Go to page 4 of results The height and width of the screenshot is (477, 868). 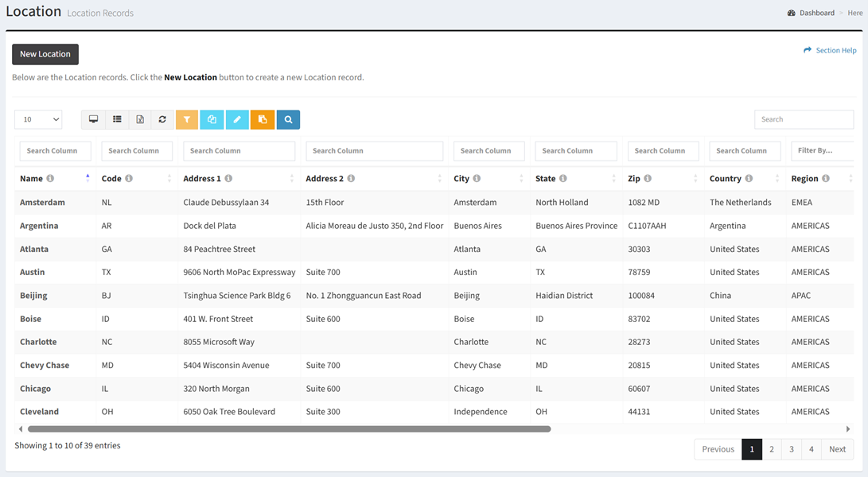811,449
